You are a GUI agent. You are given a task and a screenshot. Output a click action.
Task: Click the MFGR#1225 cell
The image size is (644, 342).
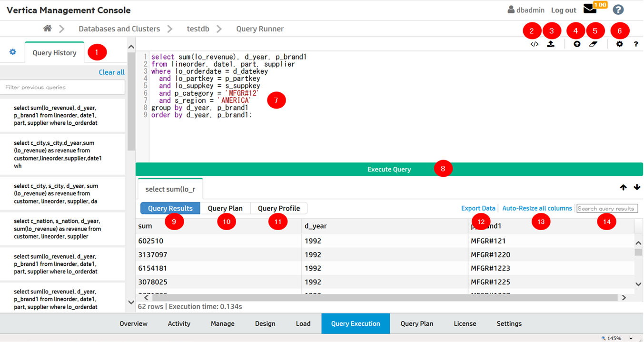point(551,282)
